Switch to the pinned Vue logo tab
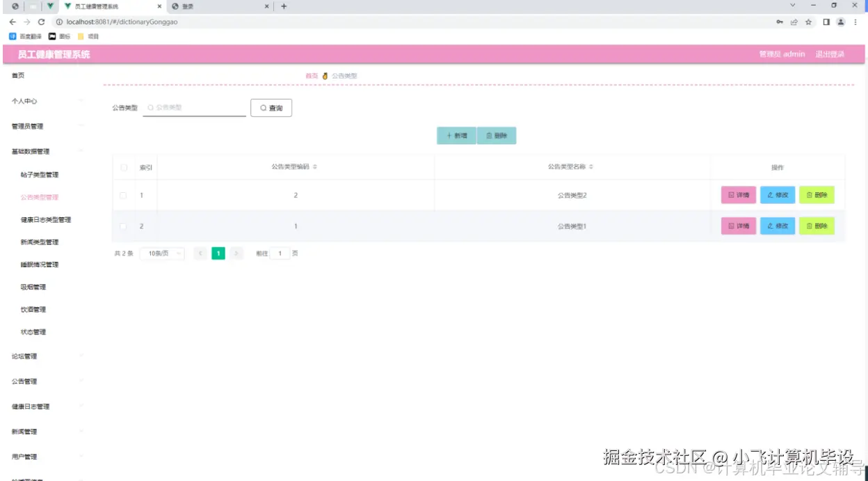 50,6
